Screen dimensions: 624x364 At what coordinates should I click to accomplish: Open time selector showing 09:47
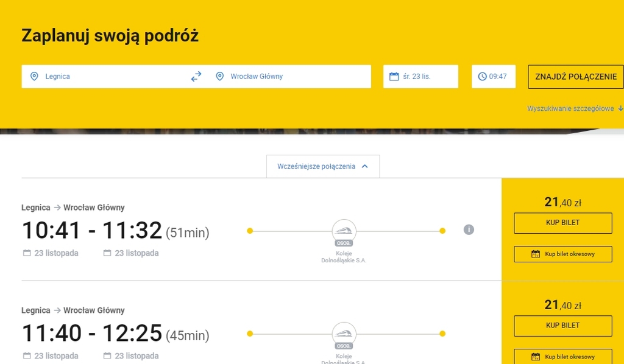click(x=494, y=76)
